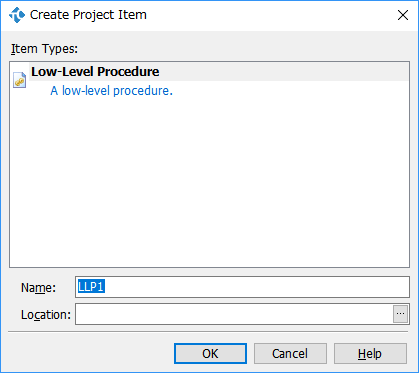Select the Low-Level Procedure item type
The height and width of the screenshot is (373, 419).
[218, 72]
